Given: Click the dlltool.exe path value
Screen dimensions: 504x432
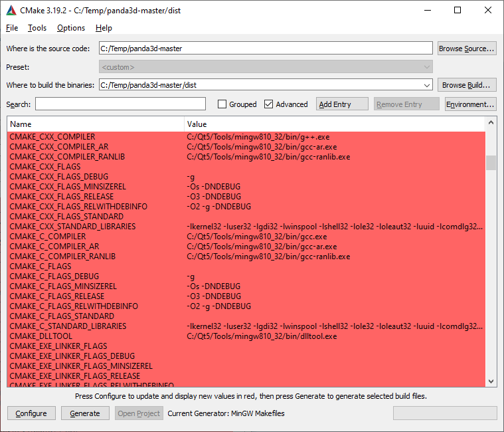Looking at the screenshot, I should 262,336.
